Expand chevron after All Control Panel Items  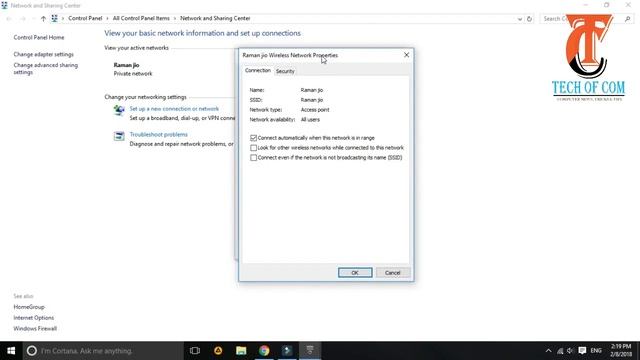point(175,18)
